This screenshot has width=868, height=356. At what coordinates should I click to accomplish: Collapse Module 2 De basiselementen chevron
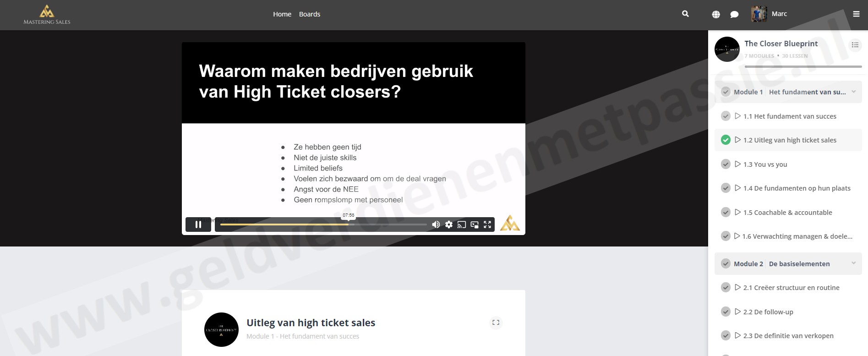[x=853, y=263]
